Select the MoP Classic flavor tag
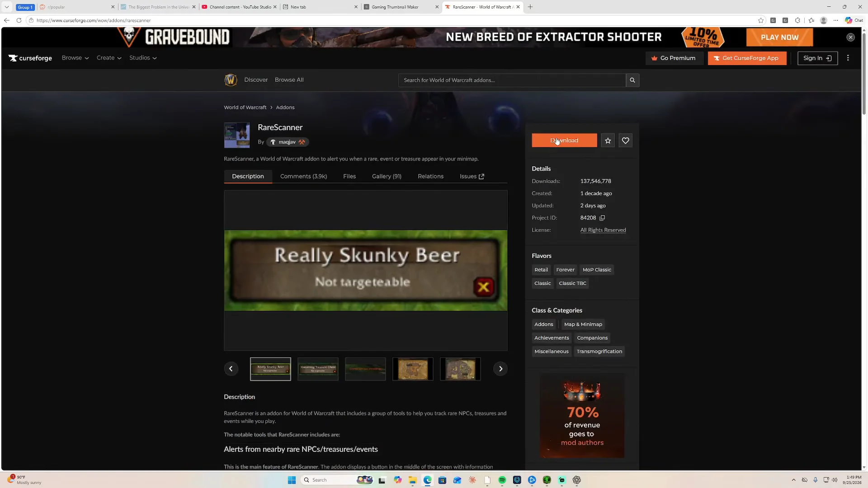Screen dimensions: 868x488 (597, 270)
